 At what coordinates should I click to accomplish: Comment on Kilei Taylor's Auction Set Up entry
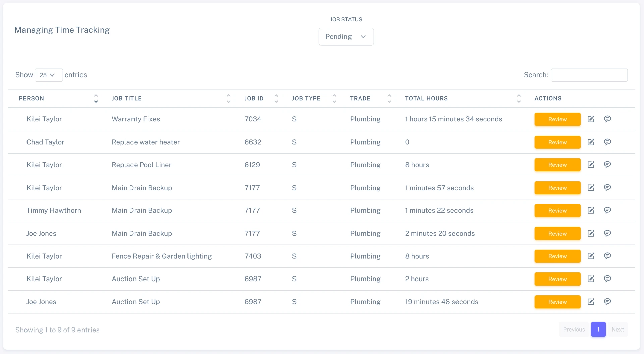607,279
